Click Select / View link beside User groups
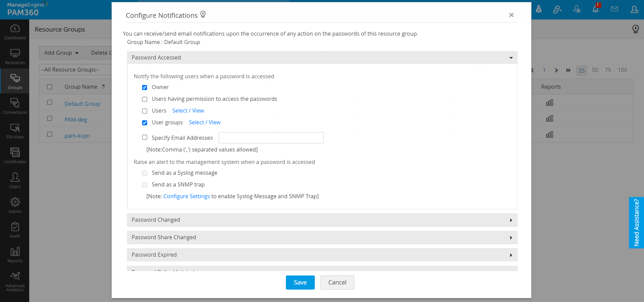 click(205, 123)
